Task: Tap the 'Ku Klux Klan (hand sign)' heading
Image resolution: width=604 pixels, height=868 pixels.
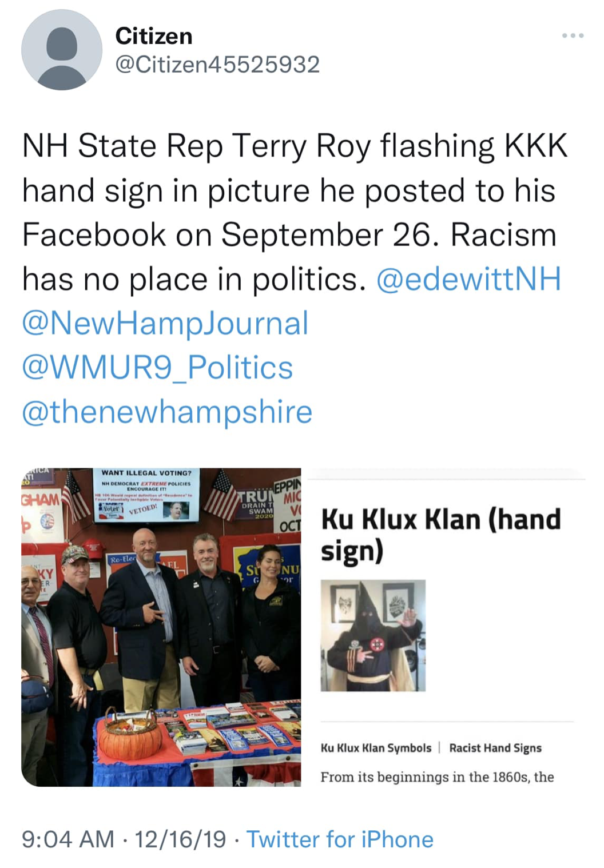Action: pyautogui.click(x=440, y=535)
